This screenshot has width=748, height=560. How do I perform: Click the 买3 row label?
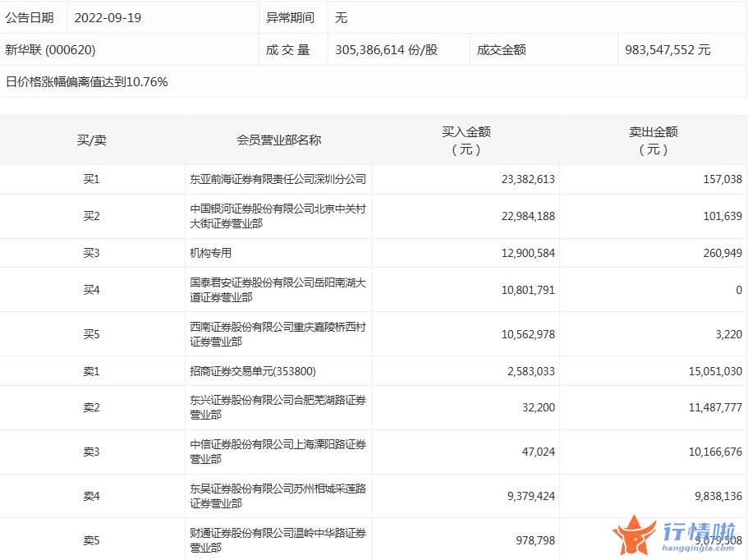(92, 253)
